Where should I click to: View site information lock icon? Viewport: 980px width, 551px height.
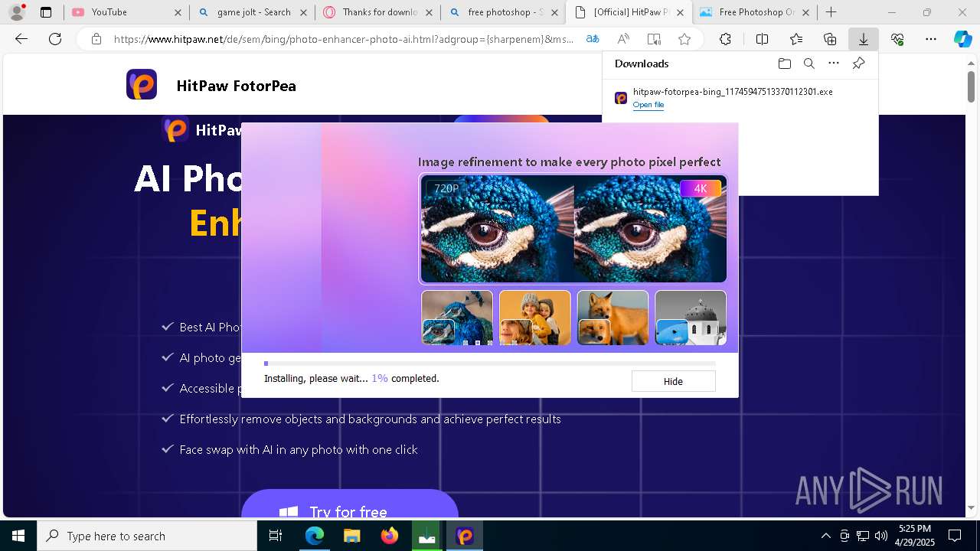point(96,39)
